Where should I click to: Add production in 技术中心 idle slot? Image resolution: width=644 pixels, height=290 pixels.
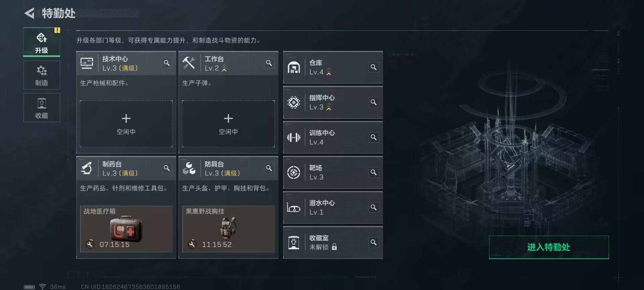pos(126,124)
